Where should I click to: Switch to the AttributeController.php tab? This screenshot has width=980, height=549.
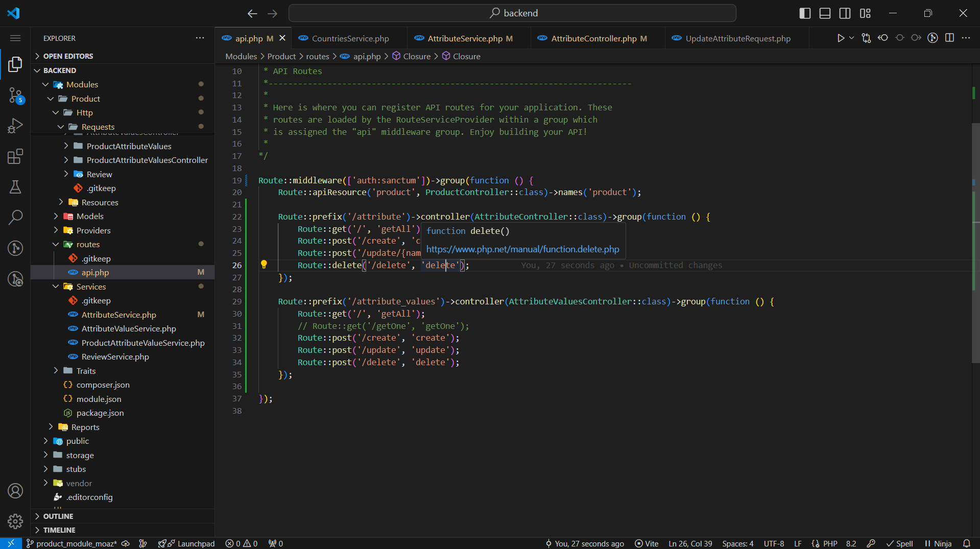click(593, 38)
